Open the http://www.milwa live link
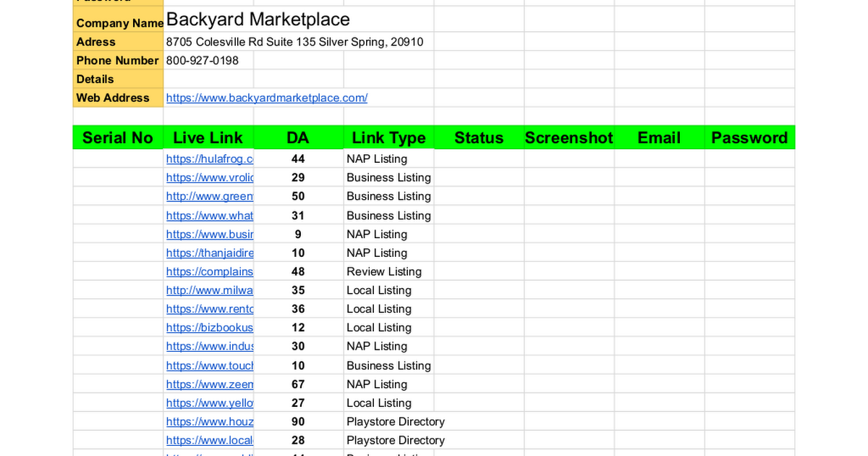Screen dimensions: 868x456 (x=210, y=290)
